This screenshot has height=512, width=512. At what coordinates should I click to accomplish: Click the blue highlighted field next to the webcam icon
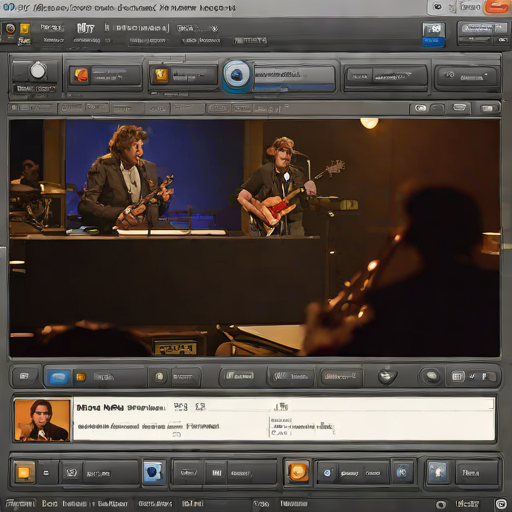(x=295, y=79)
